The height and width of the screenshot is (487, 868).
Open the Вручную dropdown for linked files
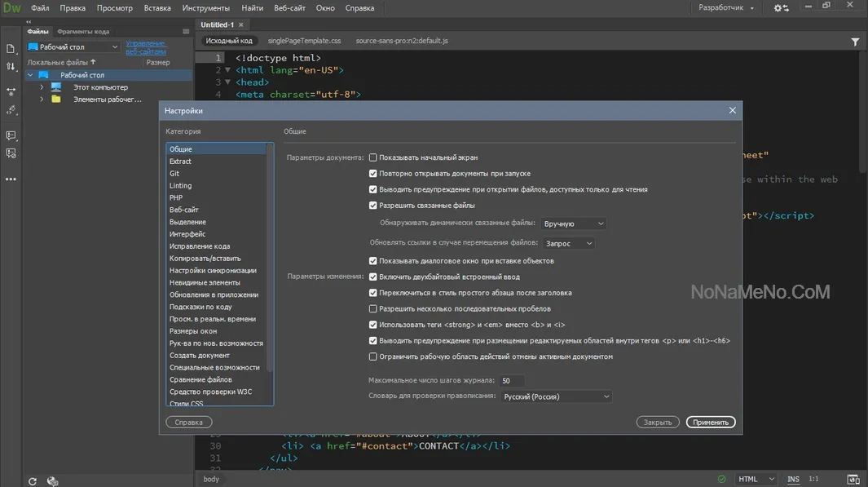[x=573, y=224]
